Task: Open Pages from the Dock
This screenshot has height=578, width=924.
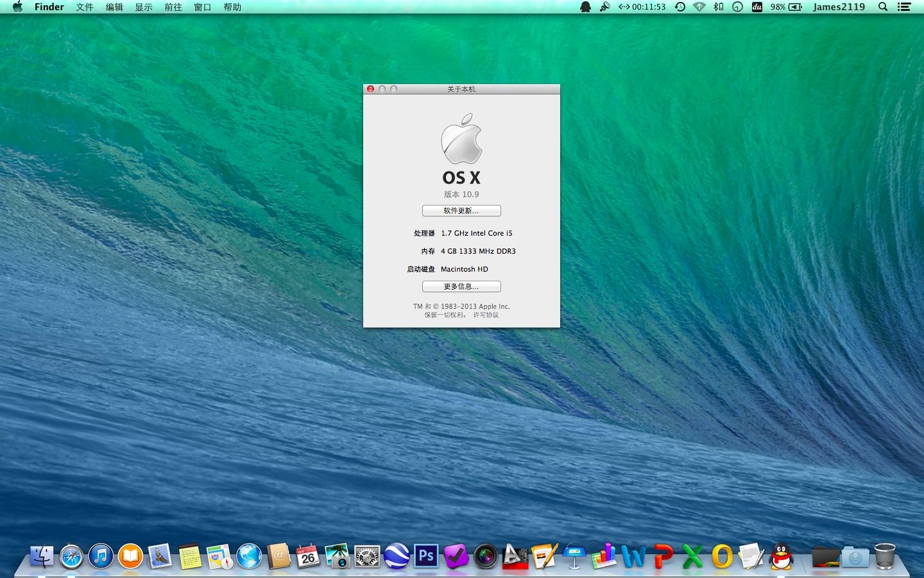Action: coord(545,556)
